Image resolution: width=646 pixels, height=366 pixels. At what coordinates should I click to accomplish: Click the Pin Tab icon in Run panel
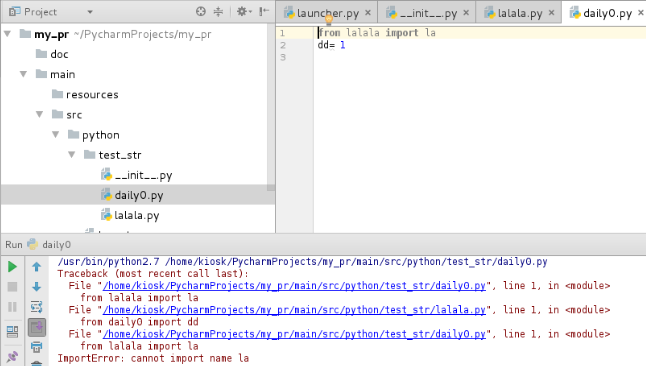[12, 357]
